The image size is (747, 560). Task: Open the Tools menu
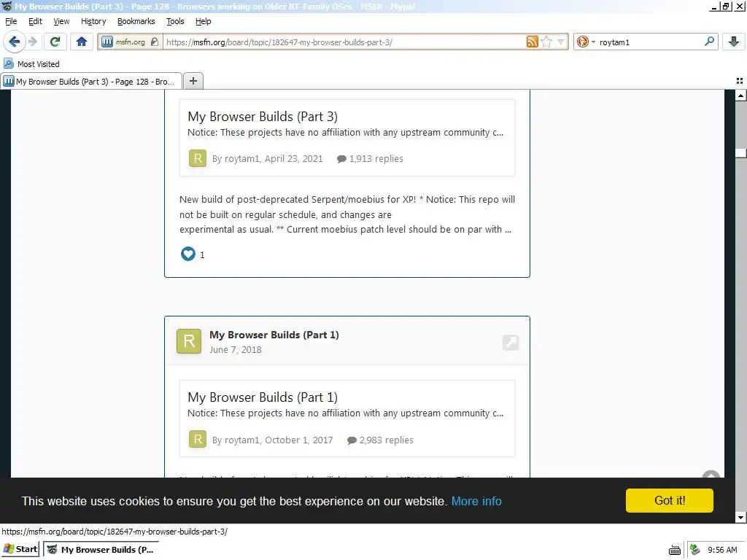(x=175, y=21)
